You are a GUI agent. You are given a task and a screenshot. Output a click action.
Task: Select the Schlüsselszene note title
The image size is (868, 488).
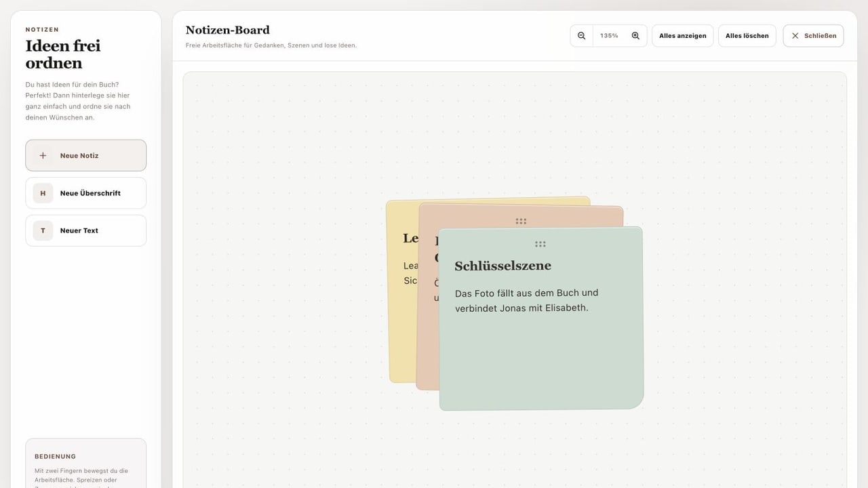tap(502, 266)
